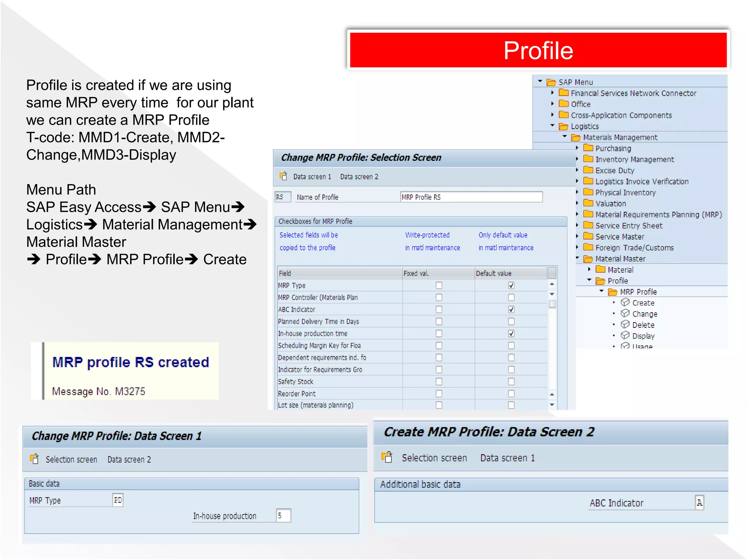Click the Field column header
Screen dimensions: 747x560
click(340, 273)
